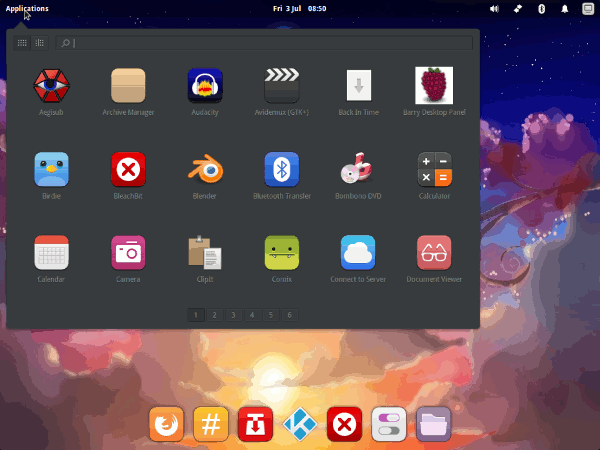Screen dimensions: 600x450
Task: Go to page 2 of applications
Action: pyautogui.click(x=214, y=314)
